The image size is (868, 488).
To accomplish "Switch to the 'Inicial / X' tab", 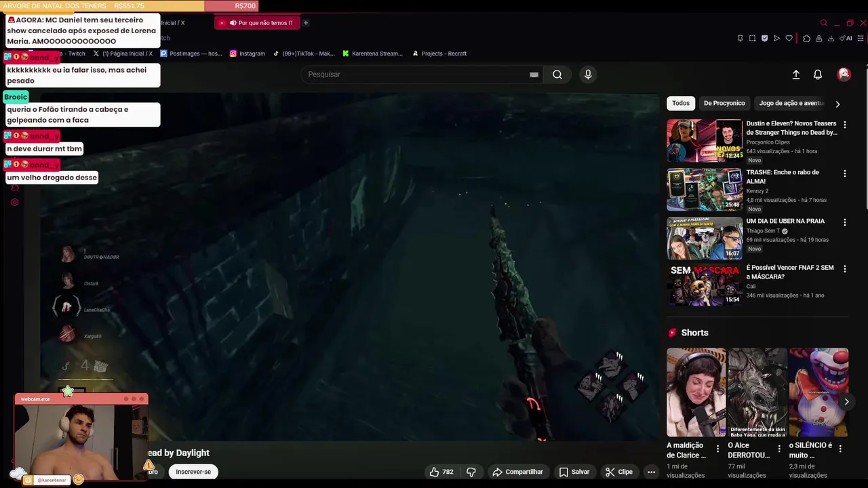I will (x=173, y=23).
